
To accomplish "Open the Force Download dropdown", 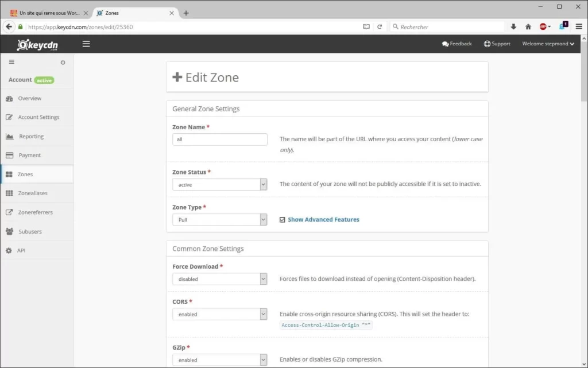I will (x=220, y=279).
